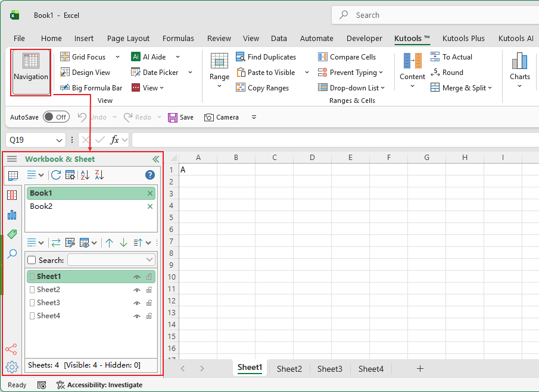Open the Drop-down List menu
The width and height of the screenshot is (539, 392).
[351, 88]
